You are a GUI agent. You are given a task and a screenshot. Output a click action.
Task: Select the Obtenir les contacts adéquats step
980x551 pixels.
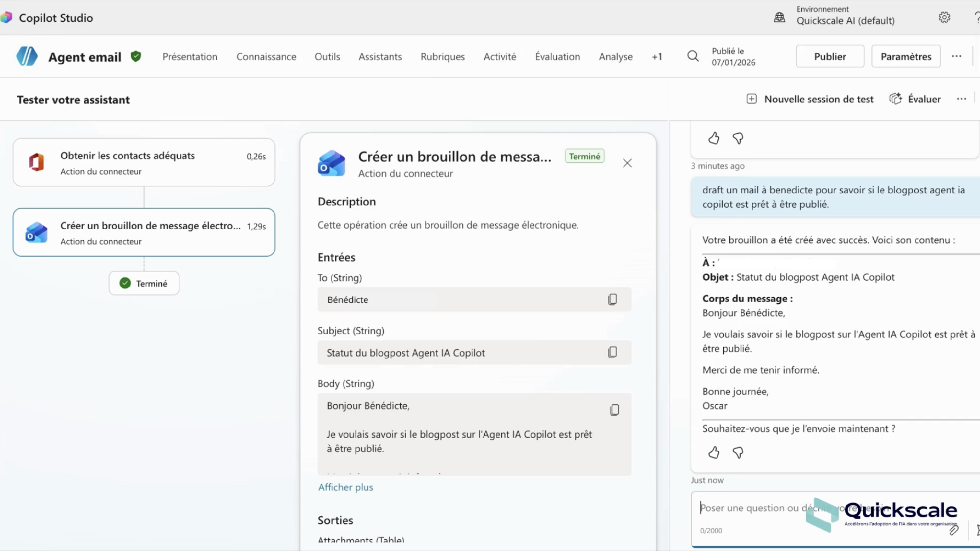144,162
